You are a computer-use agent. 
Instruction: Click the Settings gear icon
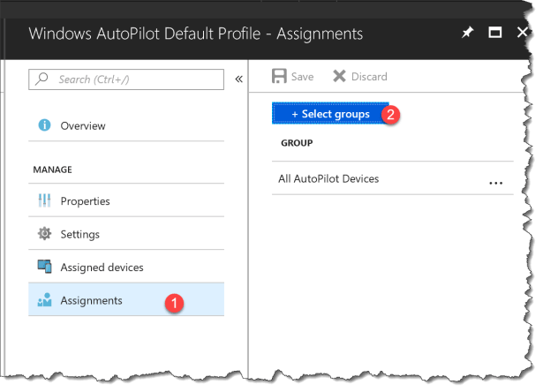pyautogui.click(x=44, y=234)
